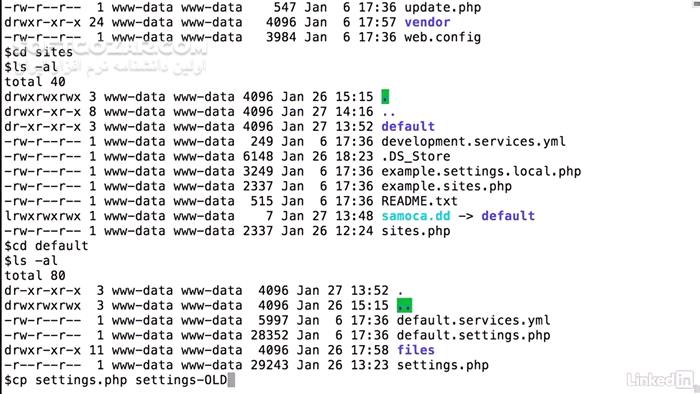Viewport: 700px width, 394px height.
Task: Click the settings.php file name in listing
Action: pos(442,365)
